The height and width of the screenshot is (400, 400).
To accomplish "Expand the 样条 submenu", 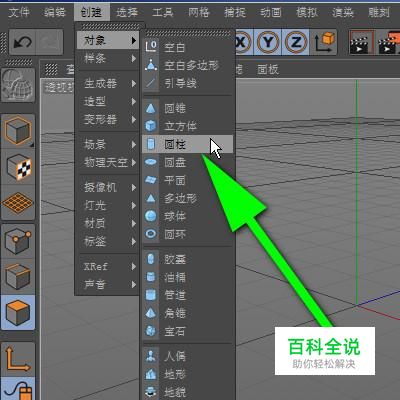I will pos(108,58).
